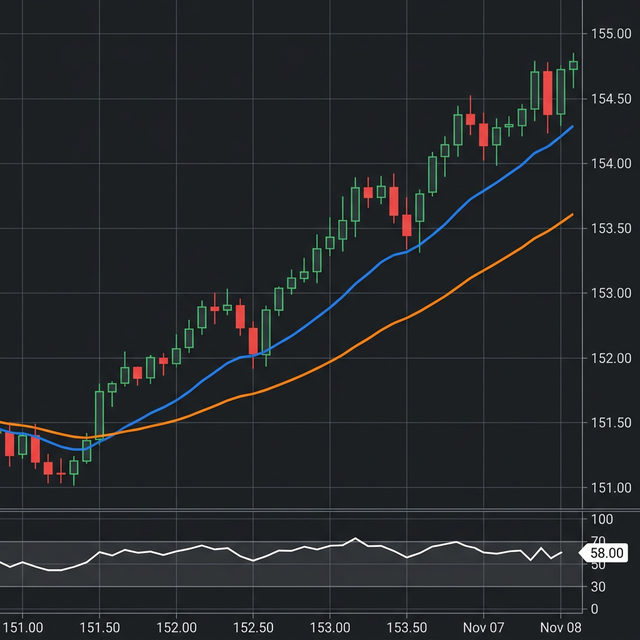Screen dimensions: 640x640
Task: Select the 30 oversold level label
Action: point(602,587)
